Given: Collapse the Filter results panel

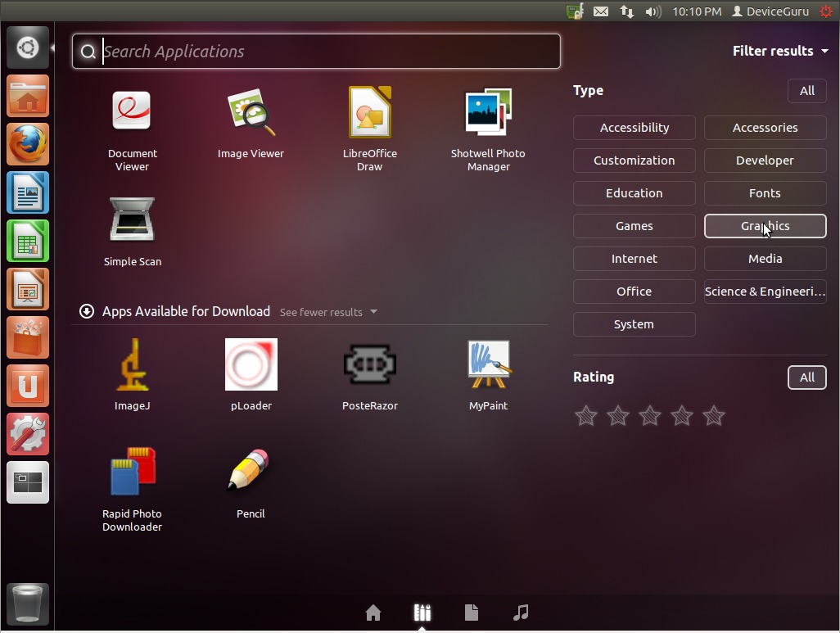Looking at the screenshot, I should pos(780,51).
